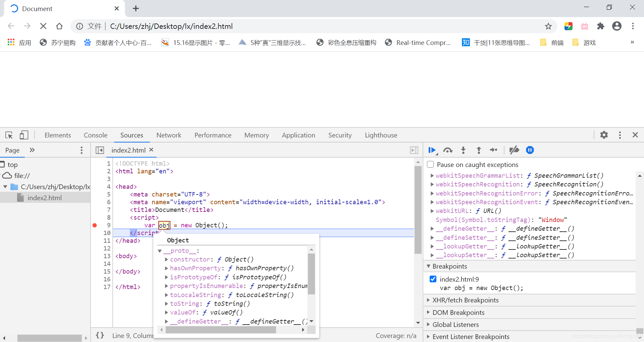Bookmark this page with the star
Screen dimensions: 644x342
point(548,26)
